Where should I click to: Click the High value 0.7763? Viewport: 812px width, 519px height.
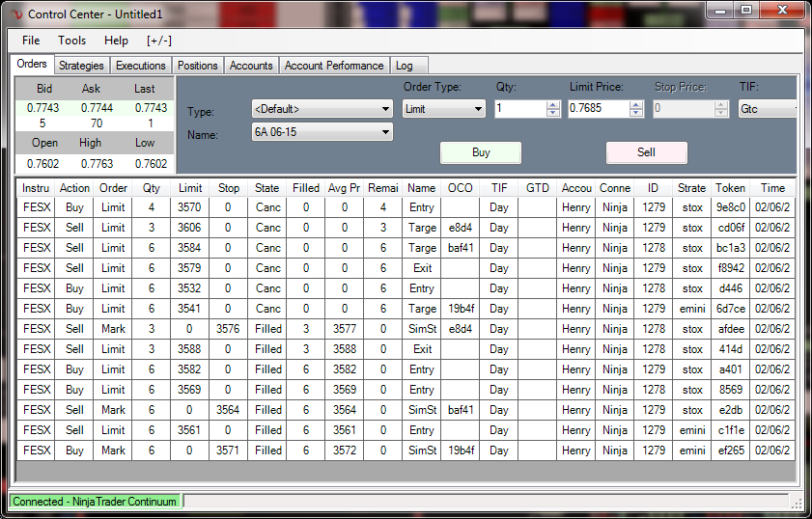pyautogui.click(x=97, y=163)
